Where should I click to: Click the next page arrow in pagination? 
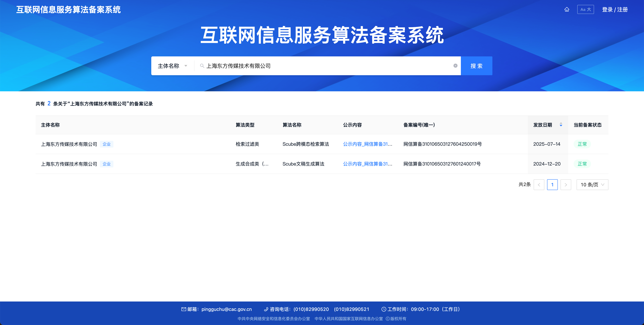tap(566, 184)
